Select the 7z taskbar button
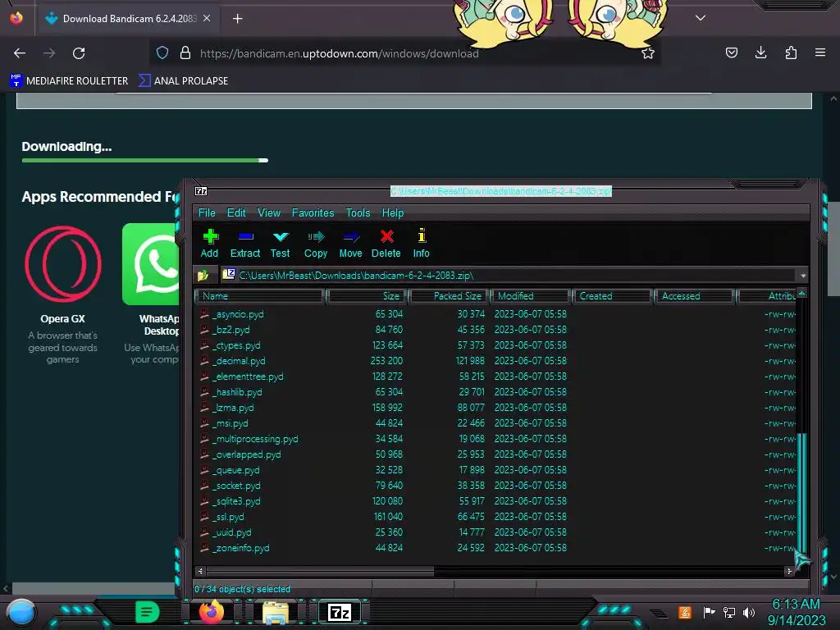The height and width of the screenshot is (630, 840). point(340,612)
